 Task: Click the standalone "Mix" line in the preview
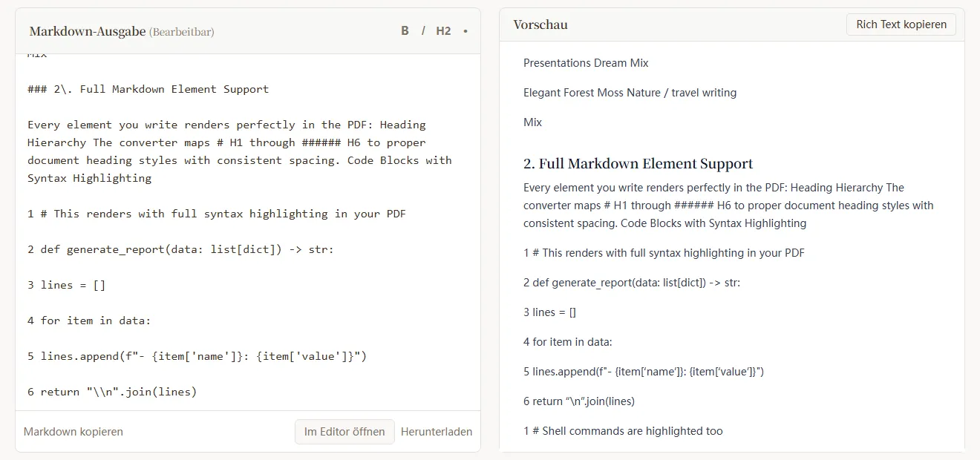(x=533, y=122)
